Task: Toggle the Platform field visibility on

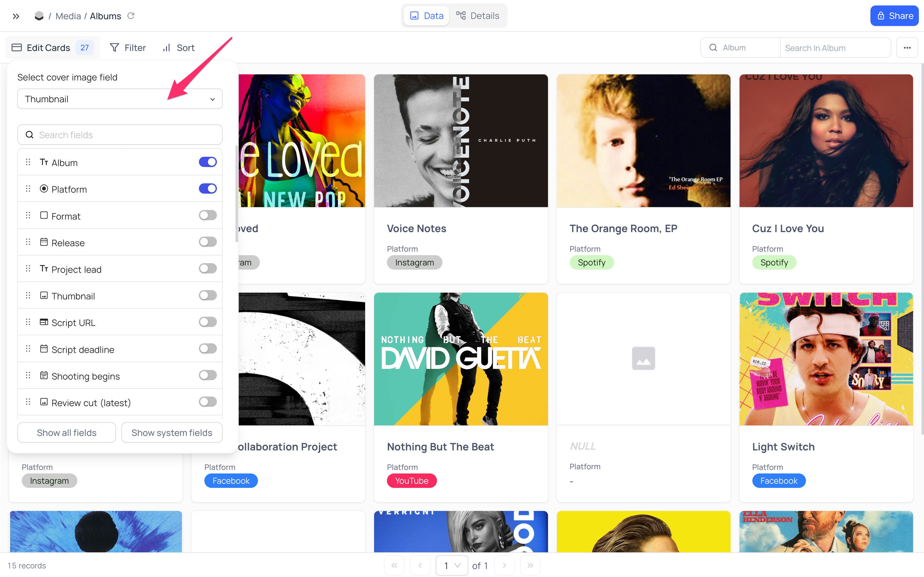Action: pyautogui.click(x=208, y=189)
